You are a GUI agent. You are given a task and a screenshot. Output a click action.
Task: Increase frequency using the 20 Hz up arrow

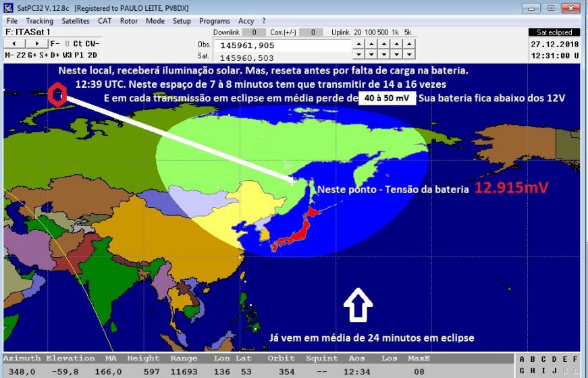point(358,44)
